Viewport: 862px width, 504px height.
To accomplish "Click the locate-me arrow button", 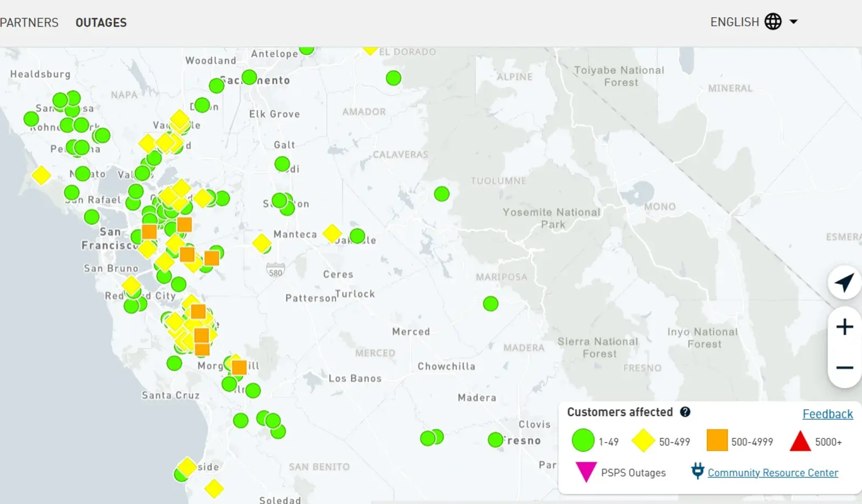I will (844, 282).
